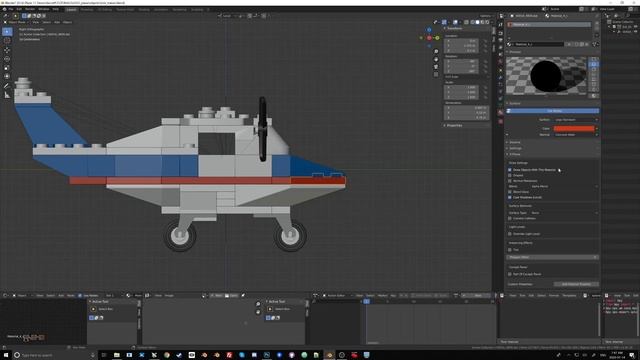This screenshot has width=640, height=360.
Task: Select the Measure ruler tool
Action: tap(7, 95)
